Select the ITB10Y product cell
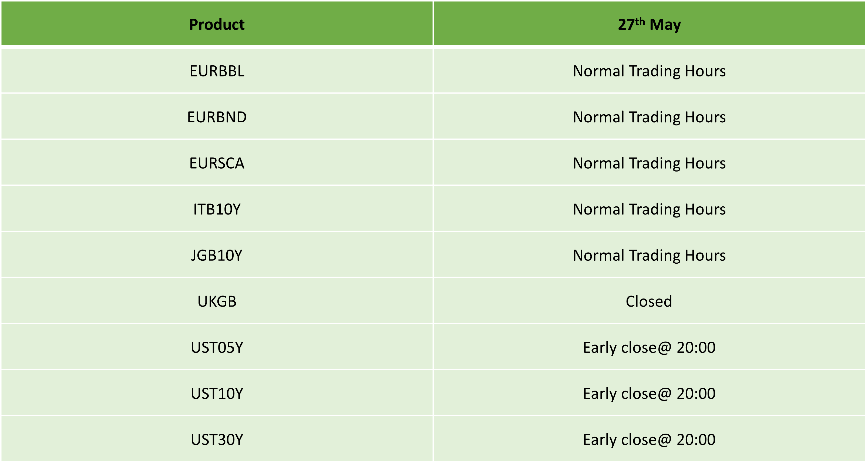This screenshot has width=868, height=463. pos(217,209)
